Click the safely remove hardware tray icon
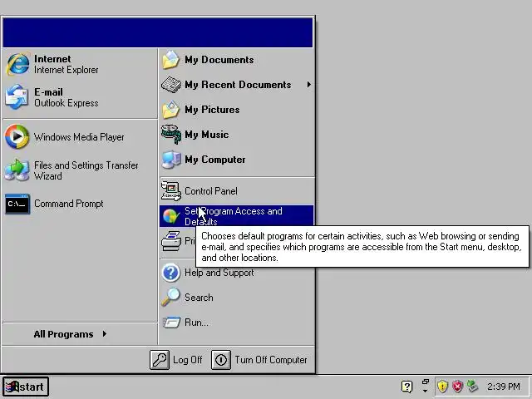Screen dimensions: 532x399 pos(473,386)
